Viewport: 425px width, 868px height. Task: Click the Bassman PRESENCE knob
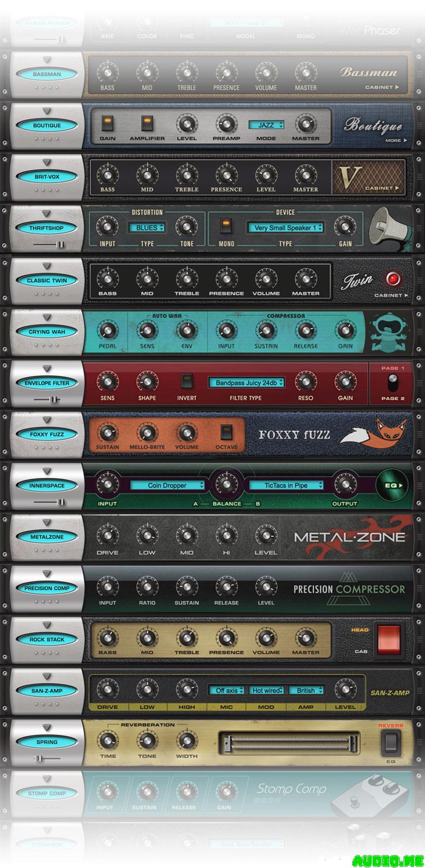tap(226, 73)
